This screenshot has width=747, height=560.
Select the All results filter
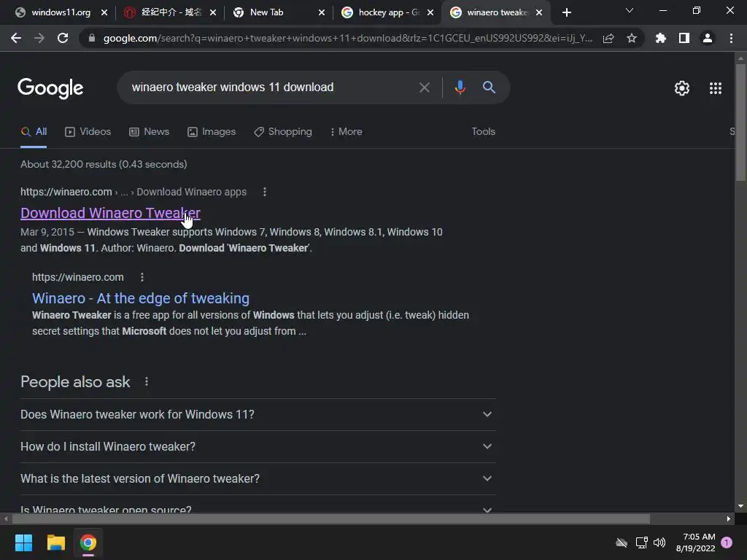coord(34,132)
